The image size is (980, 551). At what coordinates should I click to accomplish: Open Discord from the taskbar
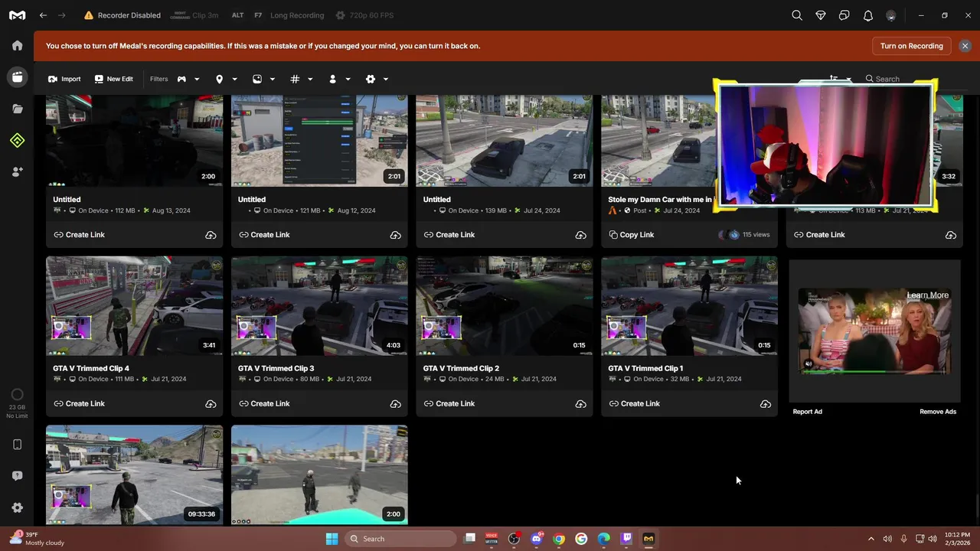536,539
